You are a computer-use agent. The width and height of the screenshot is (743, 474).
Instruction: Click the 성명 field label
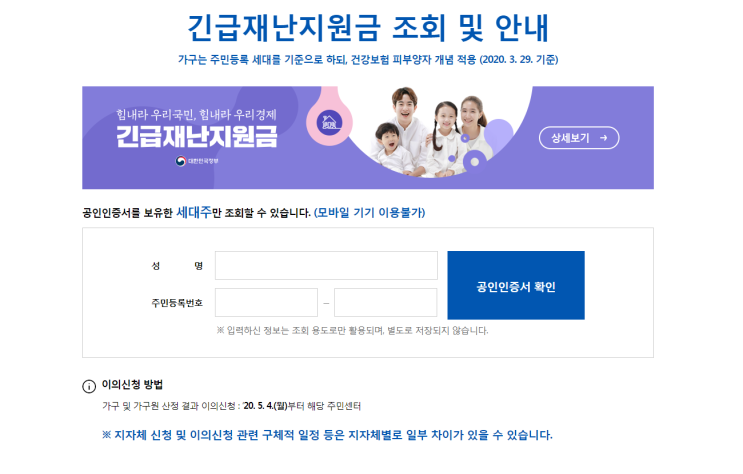pos(177,266)
